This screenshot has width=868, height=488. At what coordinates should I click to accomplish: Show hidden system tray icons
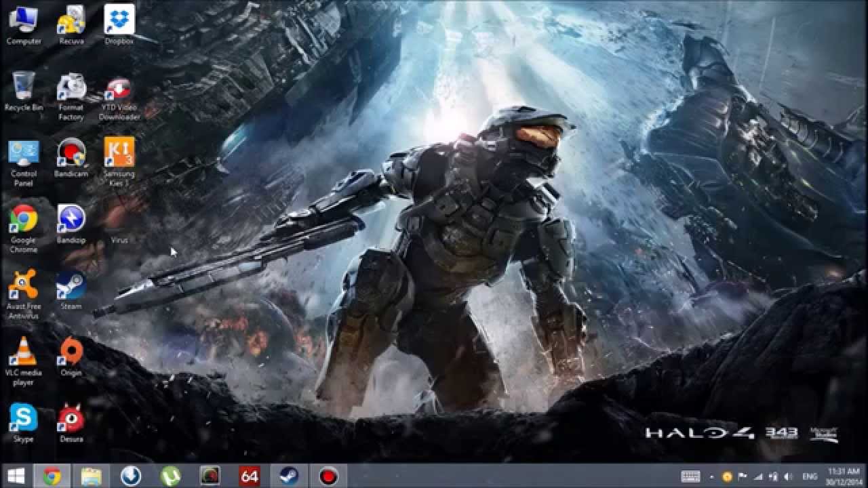click(x=711, y=476)
